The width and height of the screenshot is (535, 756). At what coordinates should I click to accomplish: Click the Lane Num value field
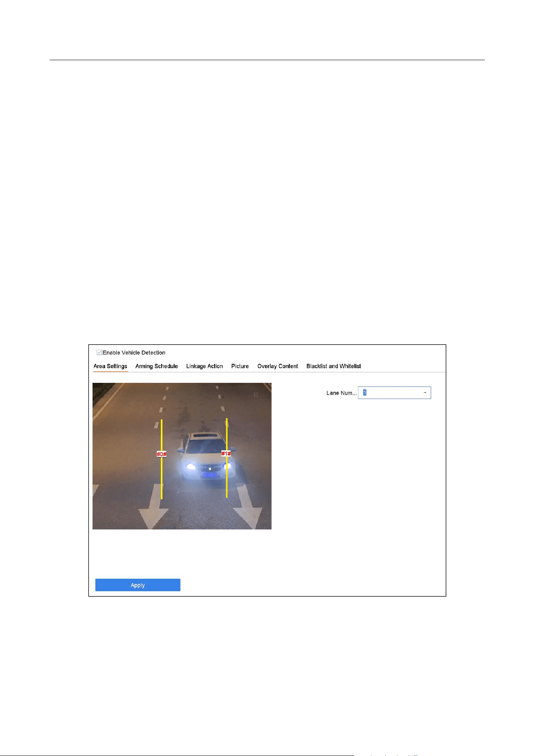(394, 393)
